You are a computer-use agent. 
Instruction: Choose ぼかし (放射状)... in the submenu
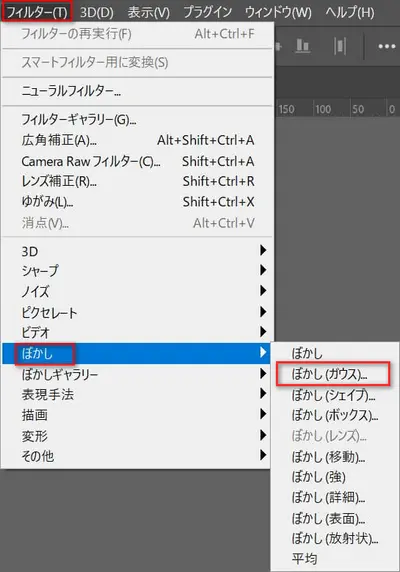(x=335, y=538)
